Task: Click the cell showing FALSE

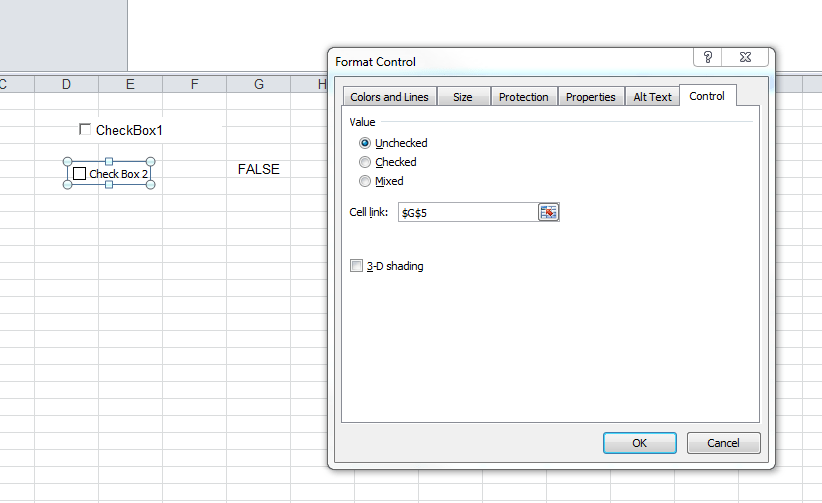Action: click(258, 169)
